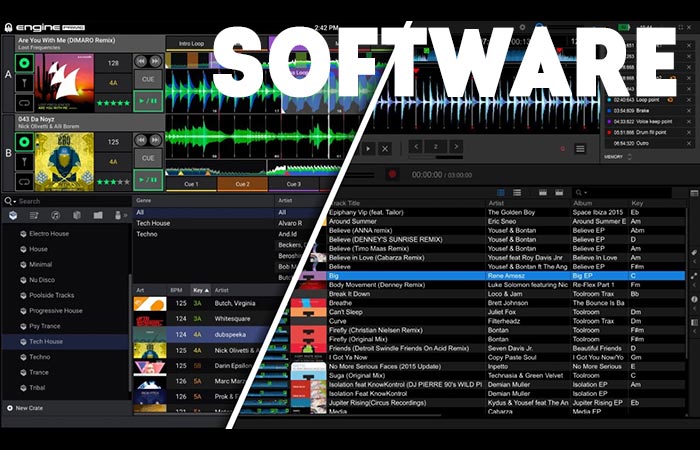Increase the loop value with the right chevron

click(x=456, y=146)
